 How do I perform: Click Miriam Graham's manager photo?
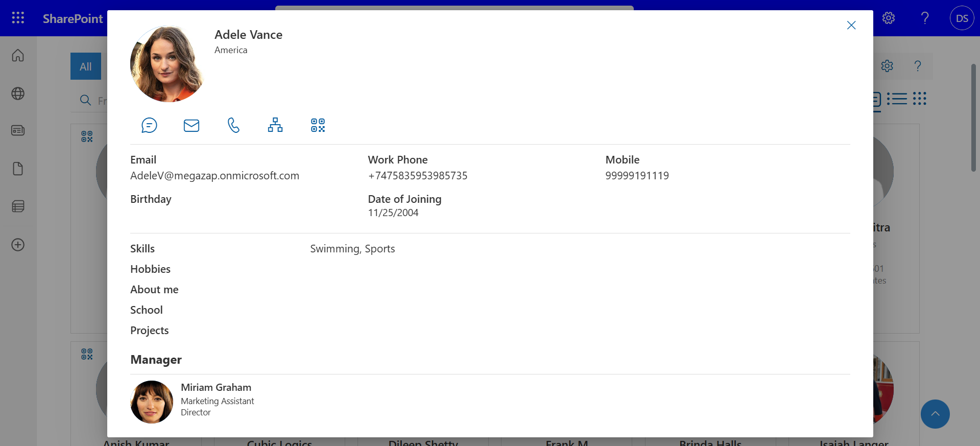click(x=152, y=402)
